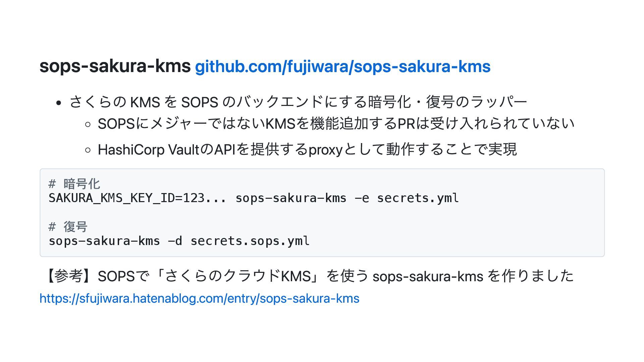Click the word 'SOPS' in the first bullet
The image size is (644, 362).
pyautogui.click(x=200, y=102)
